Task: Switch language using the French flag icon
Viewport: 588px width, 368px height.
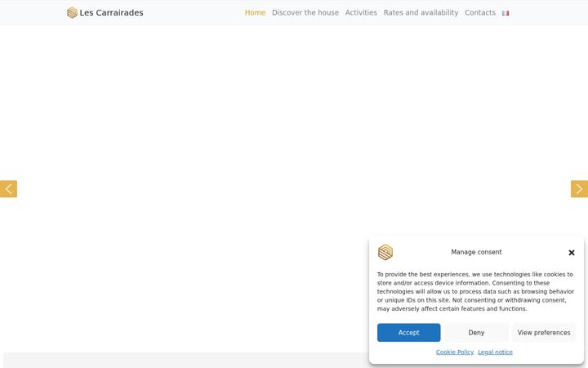Action: pyautogui.click(x=506, y=13)
